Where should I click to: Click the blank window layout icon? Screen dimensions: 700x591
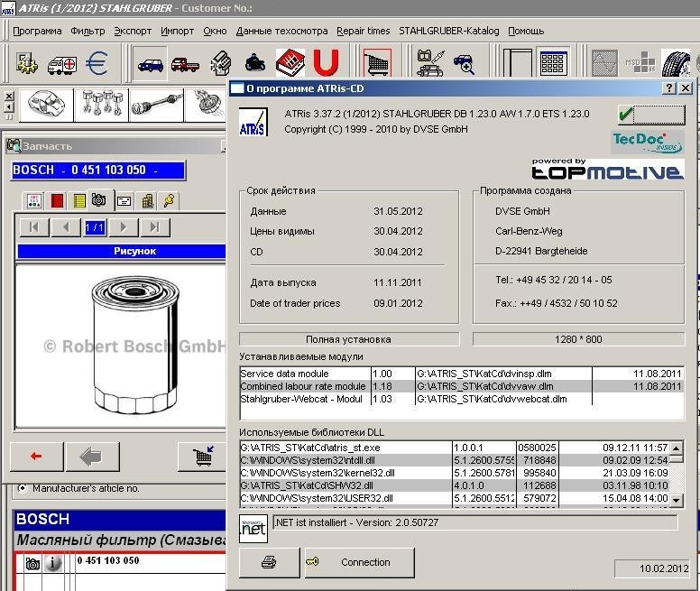[x=518, y=63]
